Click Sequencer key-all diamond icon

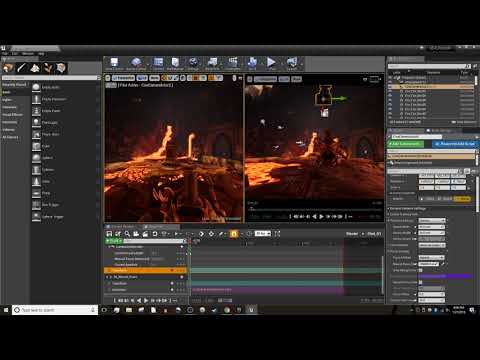tap(211, 234)
